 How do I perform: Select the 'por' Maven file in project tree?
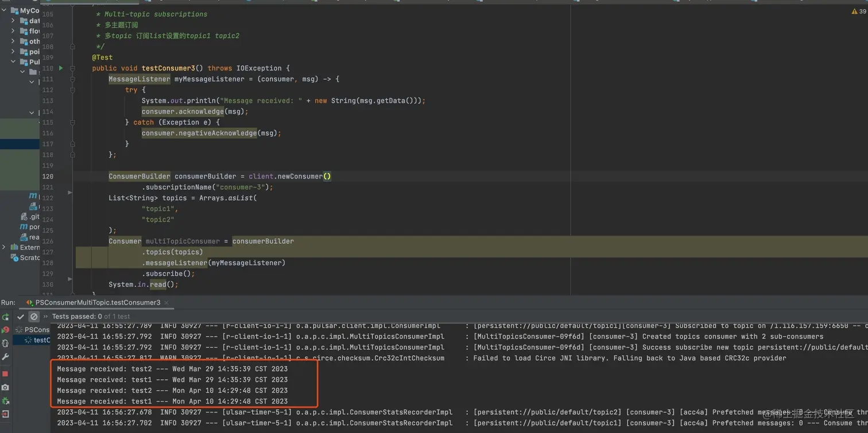coord(30,227)
